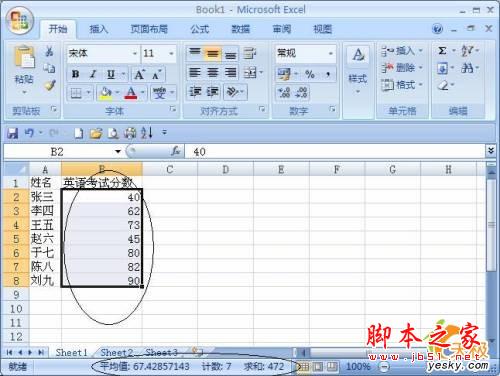Viewport: 500px width, 376px height.
Task: Open font dialog launcher in 字体 group
Action: (173, 109)
